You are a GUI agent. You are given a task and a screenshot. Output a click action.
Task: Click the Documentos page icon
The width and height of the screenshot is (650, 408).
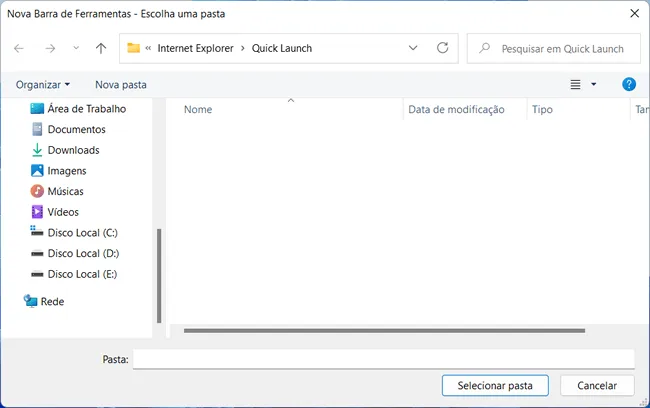pyautogui.click(x=37, y=129)
